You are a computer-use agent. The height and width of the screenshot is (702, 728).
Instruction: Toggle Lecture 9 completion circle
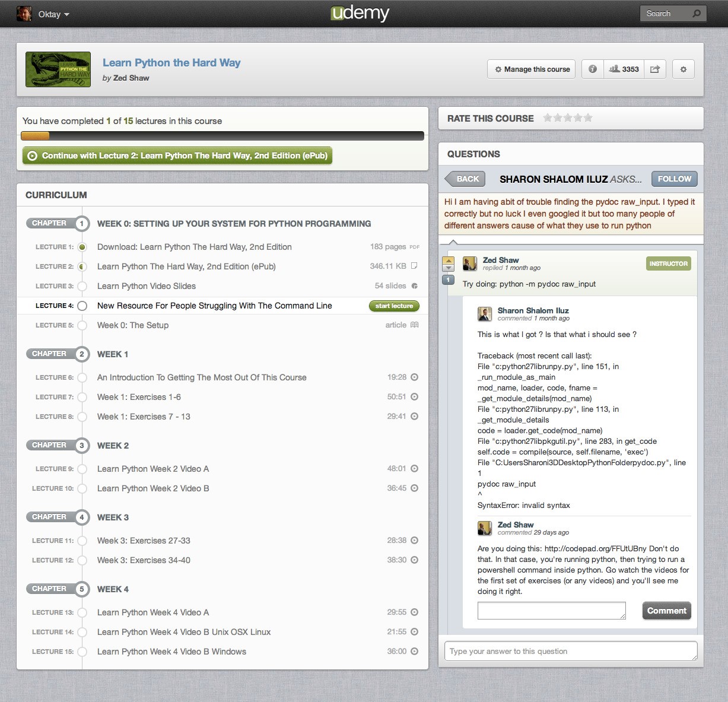[82, 469]
